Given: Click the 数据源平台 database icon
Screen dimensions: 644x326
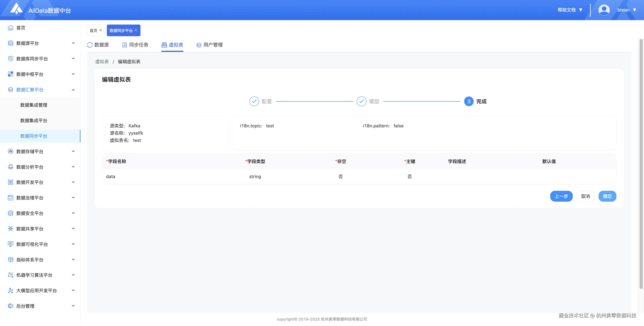Looking at the screenshot, I should click(x=10, y=43).
